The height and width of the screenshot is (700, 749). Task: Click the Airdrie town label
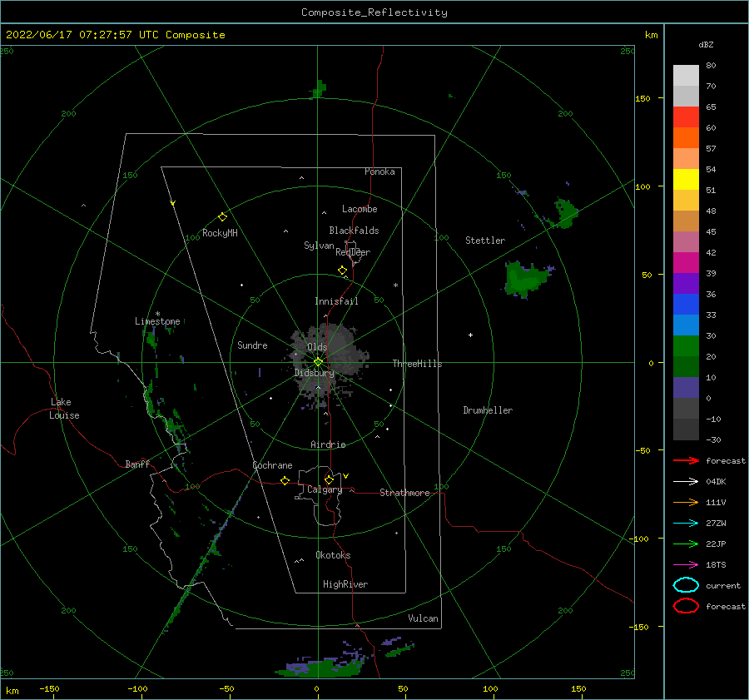coord(328,444)
